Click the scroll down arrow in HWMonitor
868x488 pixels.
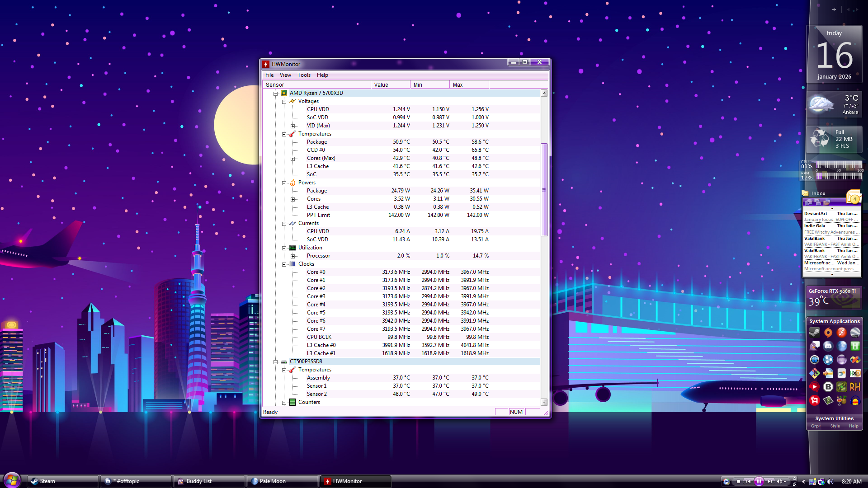(544, 402)
